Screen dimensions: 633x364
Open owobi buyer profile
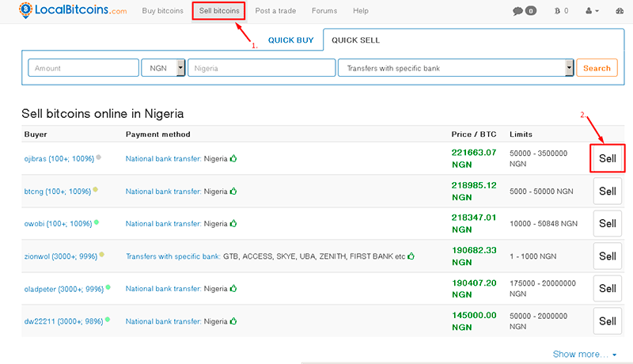coord(58,224)
